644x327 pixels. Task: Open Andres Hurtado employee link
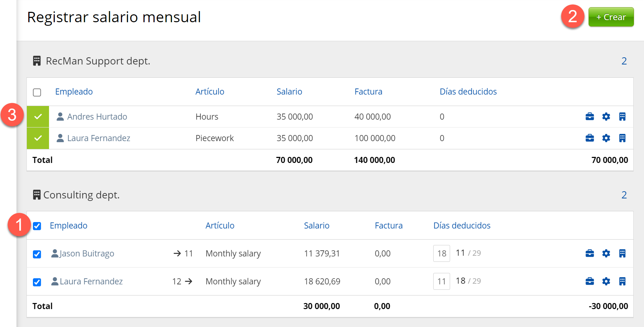pos(97,117)
